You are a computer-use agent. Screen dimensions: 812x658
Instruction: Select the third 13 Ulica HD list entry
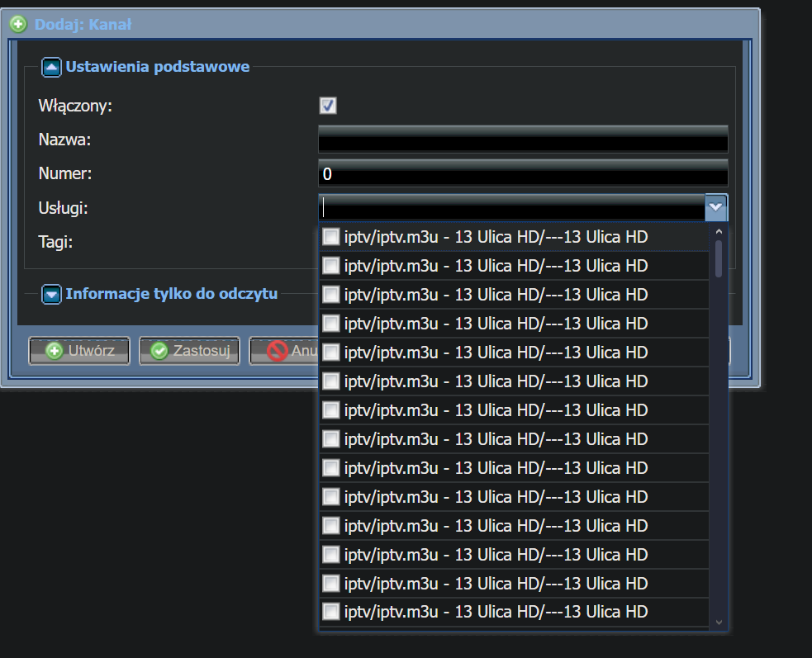pyautogui.click(x=496, y=295)
